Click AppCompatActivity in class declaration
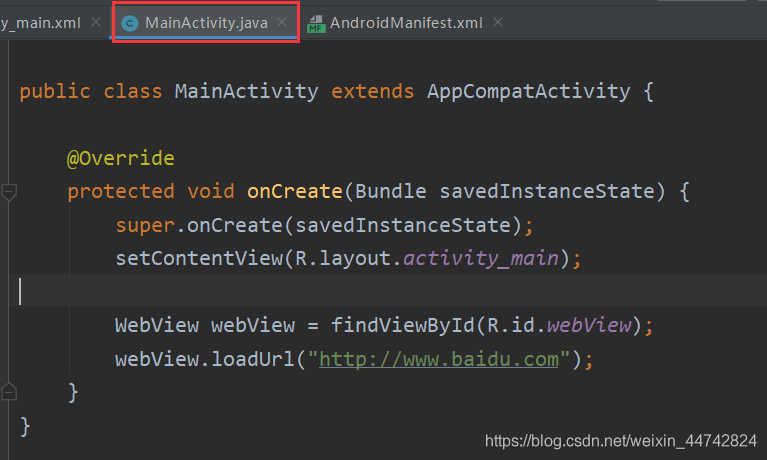Screen dimensions: 767x460 (529, 92)
